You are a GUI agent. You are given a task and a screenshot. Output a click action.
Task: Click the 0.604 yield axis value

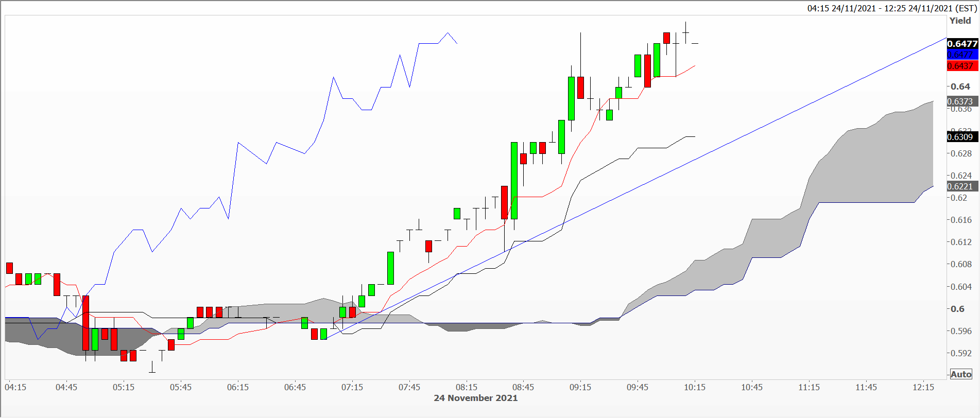pyautogui.click(x=961, y=287)
